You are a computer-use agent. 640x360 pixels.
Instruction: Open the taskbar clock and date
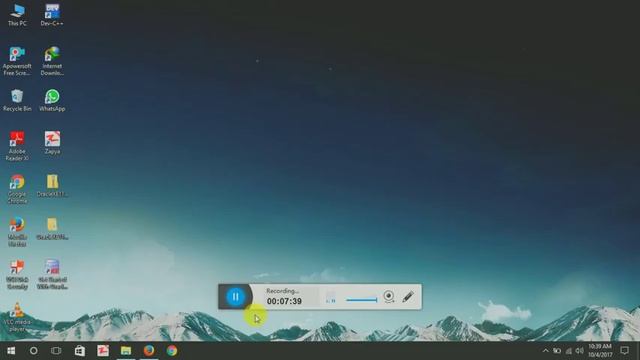[x=600, y=351]
